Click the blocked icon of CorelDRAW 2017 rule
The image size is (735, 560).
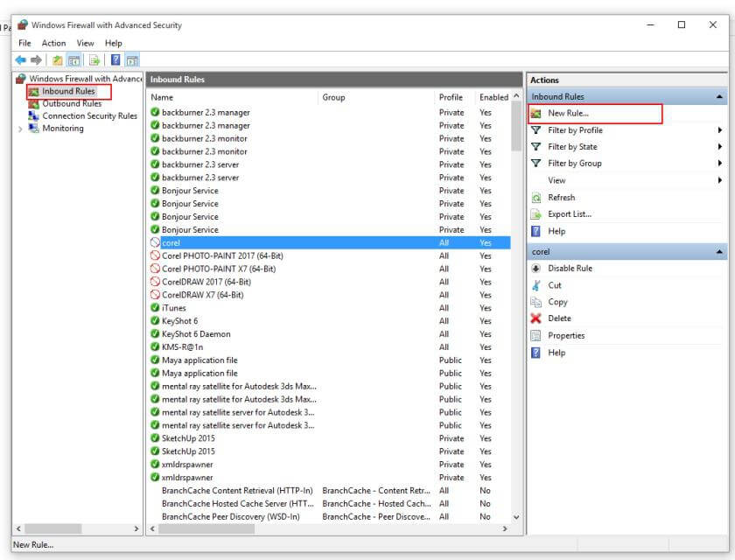155,282
